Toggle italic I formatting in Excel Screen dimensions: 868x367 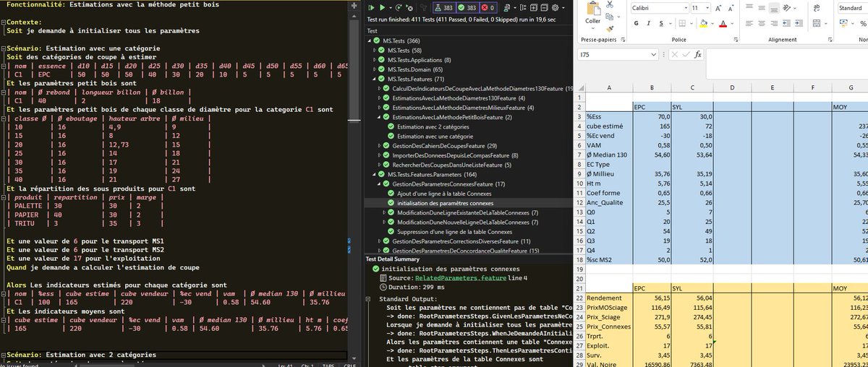point(649,23)
